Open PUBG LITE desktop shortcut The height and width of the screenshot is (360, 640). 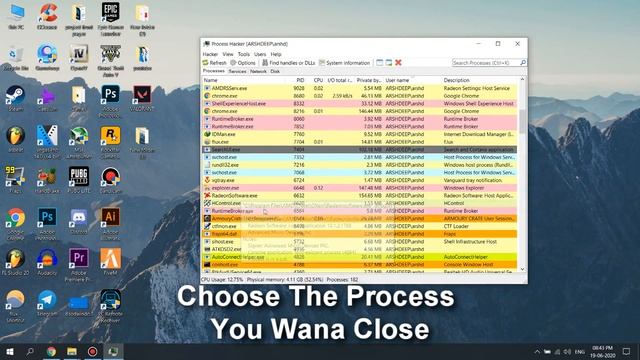tap(79, 180)
